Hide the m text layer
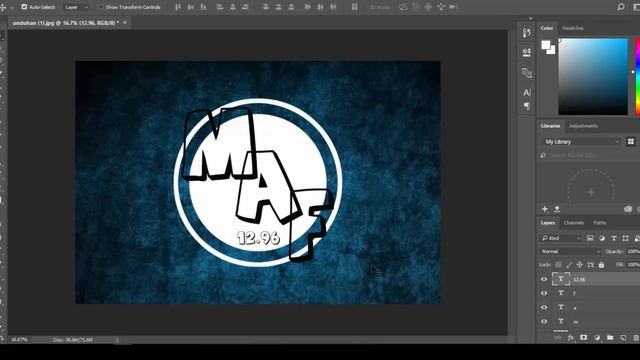The width and height of the screenshot is (640, 360). (544, 321)
